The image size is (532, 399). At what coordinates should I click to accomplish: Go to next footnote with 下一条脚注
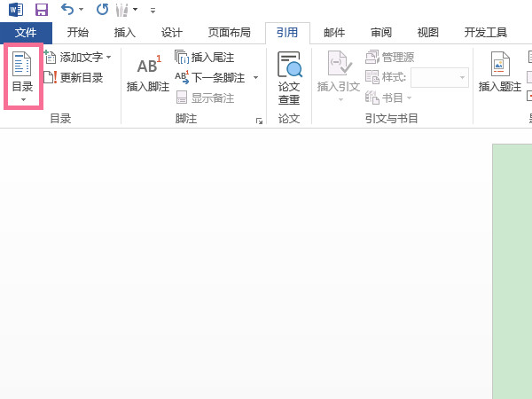210,78
